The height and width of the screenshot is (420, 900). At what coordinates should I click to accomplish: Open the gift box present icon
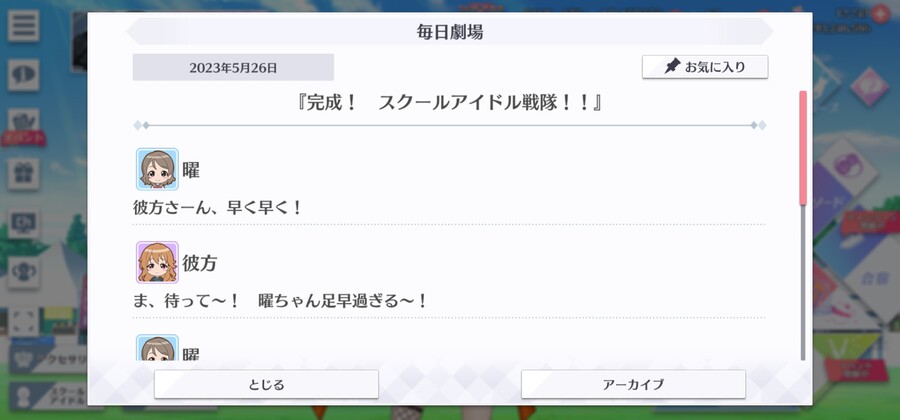pos(24,174)
